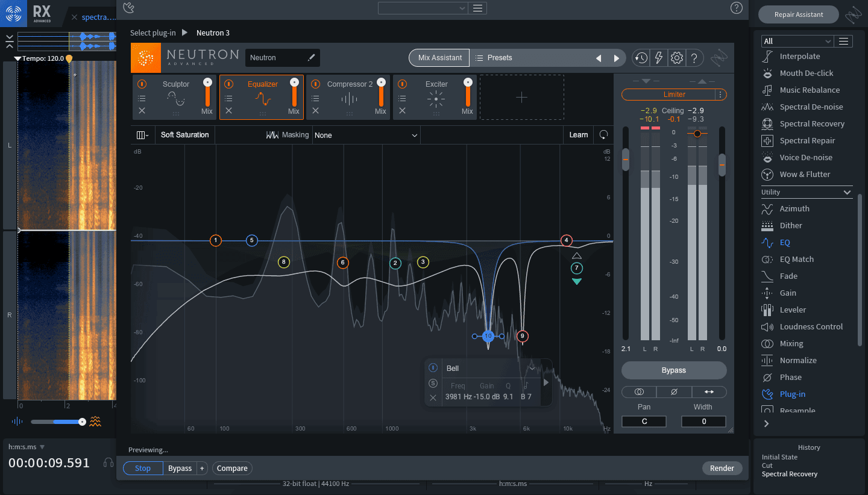The width and height of the screenshot is (868, 495).
Task: Click the Mix Assistant button
Action: click(439, 58)
